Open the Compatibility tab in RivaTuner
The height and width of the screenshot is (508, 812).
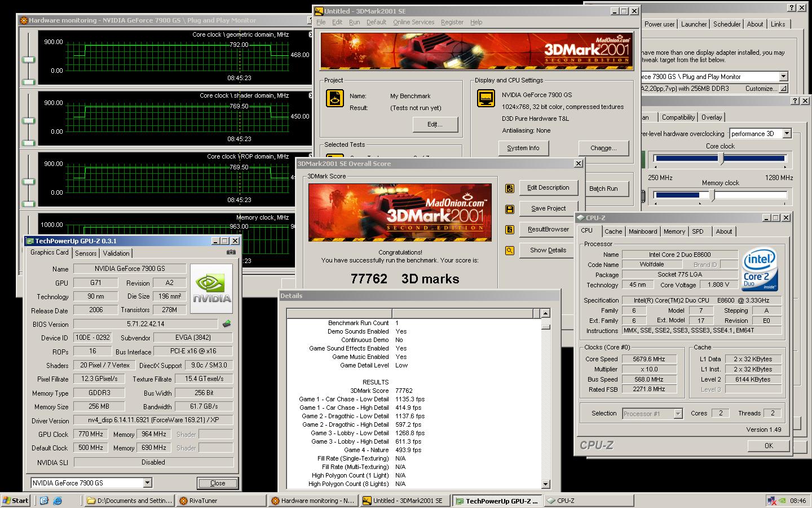[678, 117]
